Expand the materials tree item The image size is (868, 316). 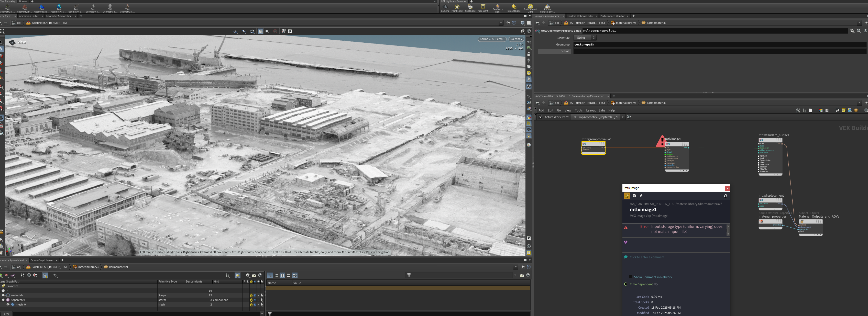pyautogui.click(x=3, y=295)
